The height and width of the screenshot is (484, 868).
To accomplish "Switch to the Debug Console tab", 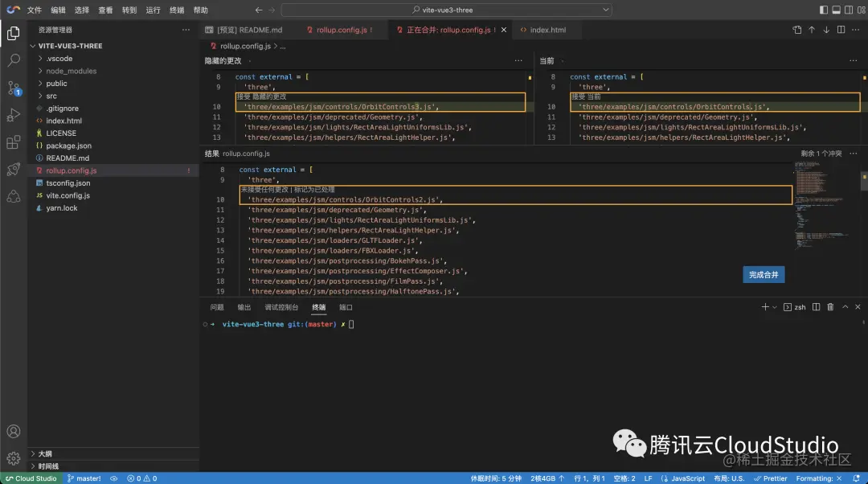I will click(281, 307).
